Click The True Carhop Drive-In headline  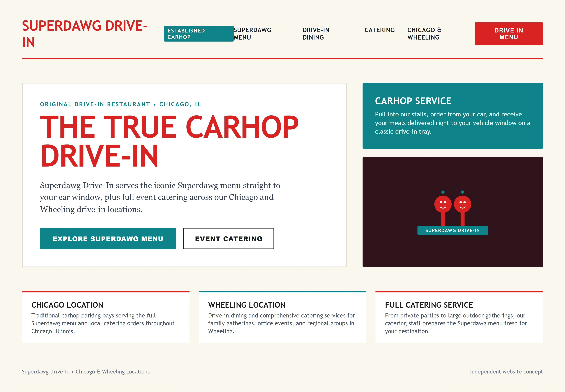click(x=169, y=141)
